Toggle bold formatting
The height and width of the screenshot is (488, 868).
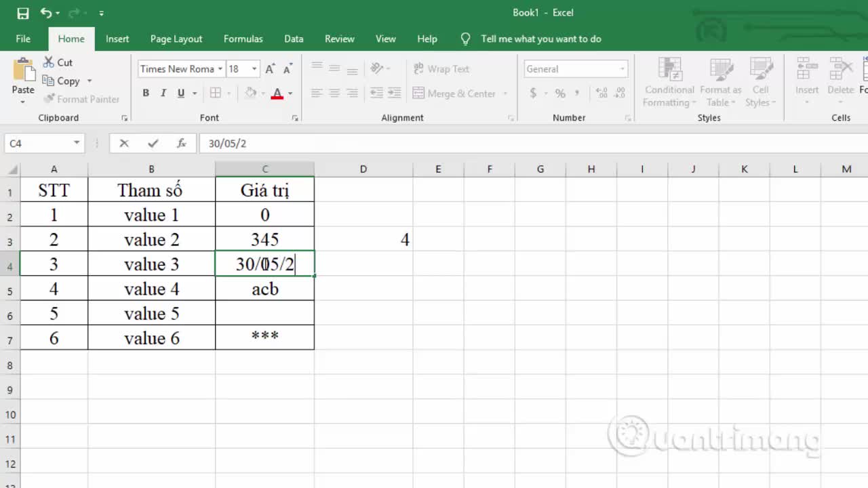tap(146, 94)
